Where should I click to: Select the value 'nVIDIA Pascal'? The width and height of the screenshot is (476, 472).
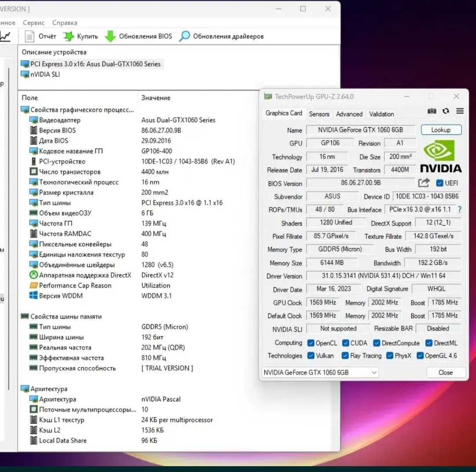coord(161,399)
